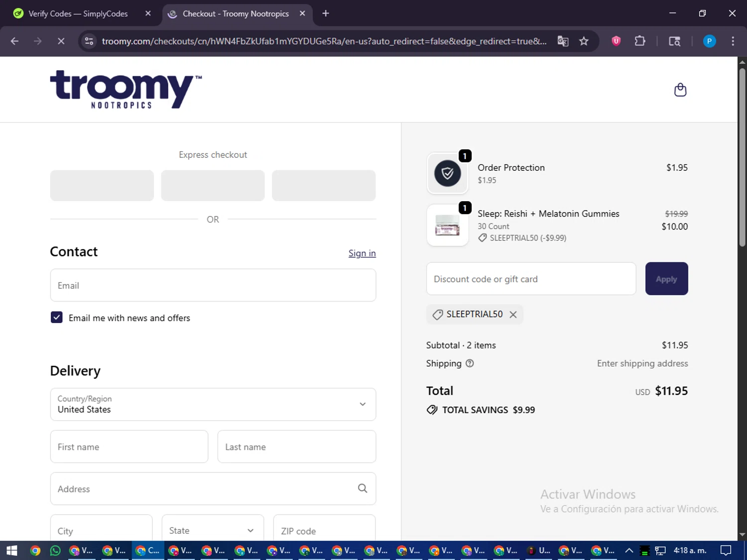The width and height of the screenshot is (747, 560).
Task: Click the Apply discount button
Action: [666, 279]
